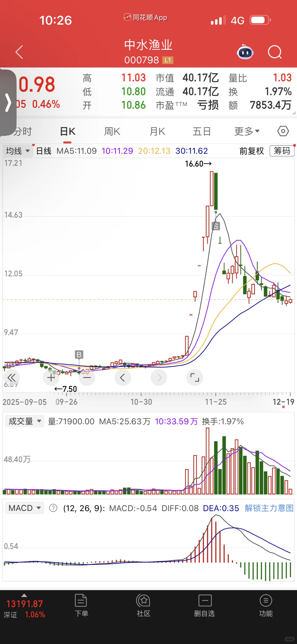297x644 pixels.
Task: Open chart settings hexagon icon
Action: (x=283, y=131)
